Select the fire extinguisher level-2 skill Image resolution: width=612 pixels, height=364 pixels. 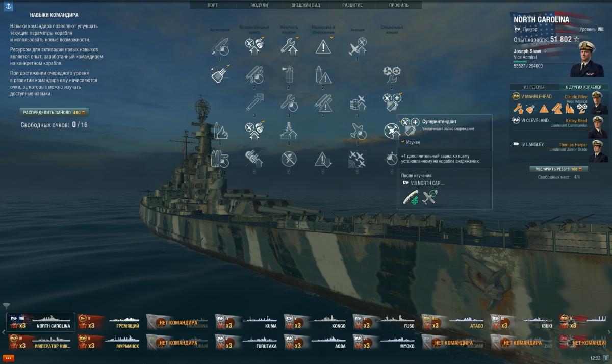tap(289, 75)
